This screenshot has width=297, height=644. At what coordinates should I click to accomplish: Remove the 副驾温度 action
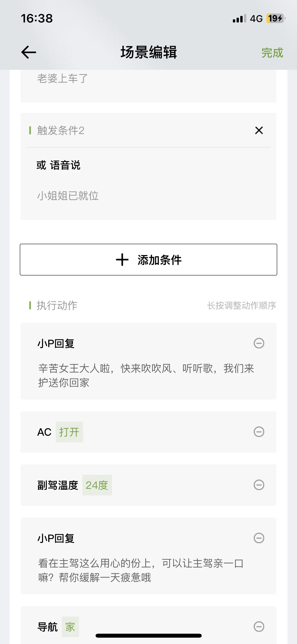pyautogui.click(x=259, y=485)
